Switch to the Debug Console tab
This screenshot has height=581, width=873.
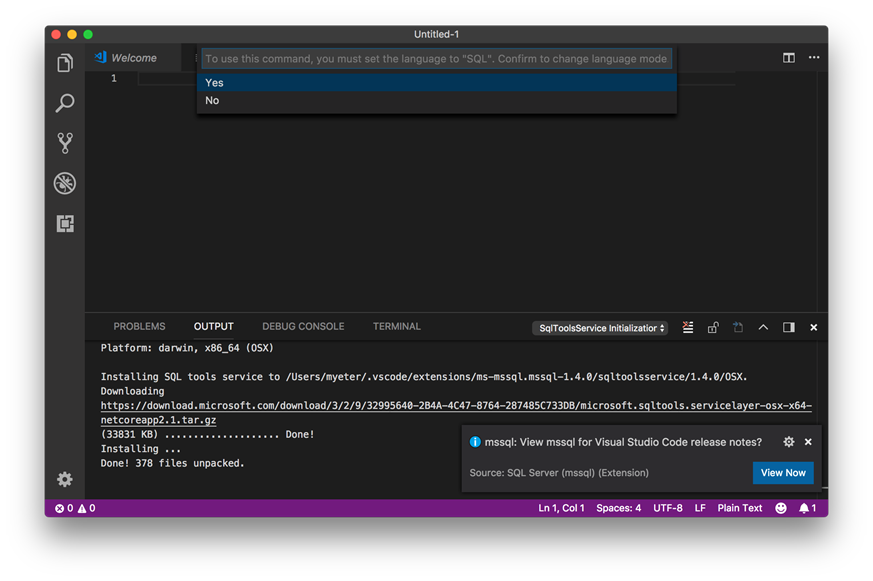[303, 326]
